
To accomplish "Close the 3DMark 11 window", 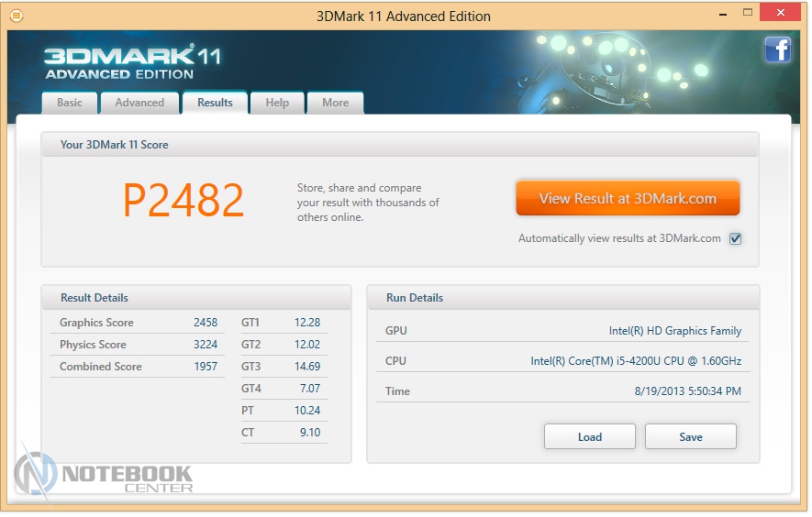I will (781, 15).
